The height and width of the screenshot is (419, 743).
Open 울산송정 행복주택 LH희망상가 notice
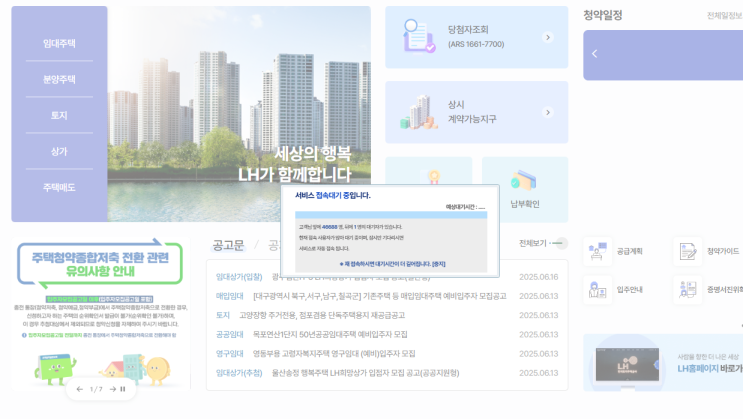(x=365, y=373)
